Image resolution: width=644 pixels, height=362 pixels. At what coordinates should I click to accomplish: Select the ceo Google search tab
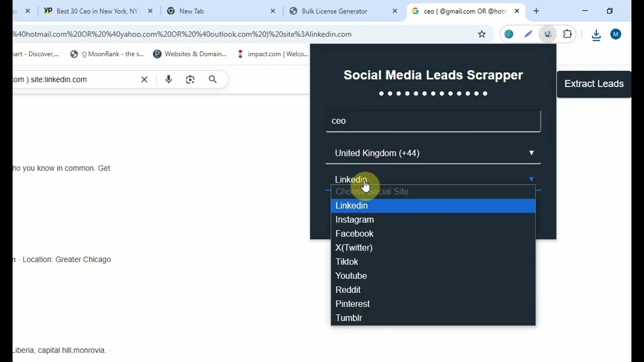click(466, 11)
